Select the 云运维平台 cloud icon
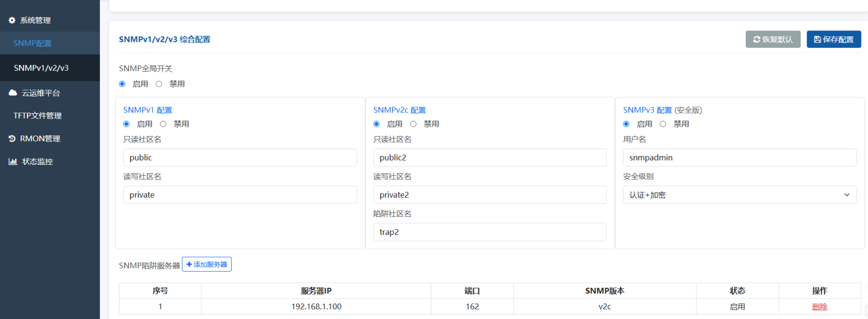The height and width of the screenshot is (319, 868). (x=12, y=93)
